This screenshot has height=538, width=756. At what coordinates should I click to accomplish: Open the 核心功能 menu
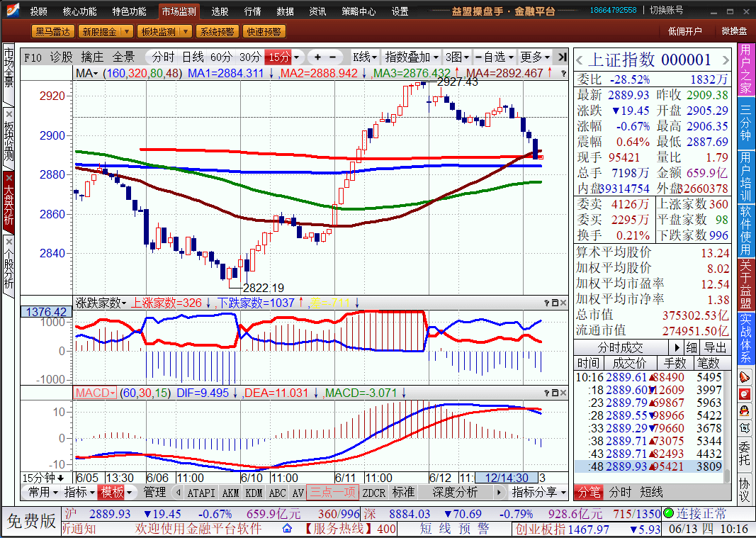(x=79, y=11)
